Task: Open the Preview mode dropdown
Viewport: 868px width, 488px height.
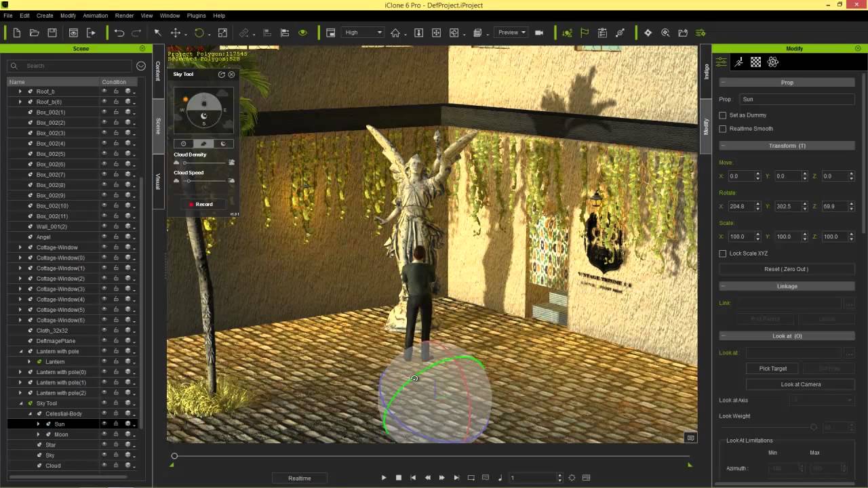Action: (511, 33)
